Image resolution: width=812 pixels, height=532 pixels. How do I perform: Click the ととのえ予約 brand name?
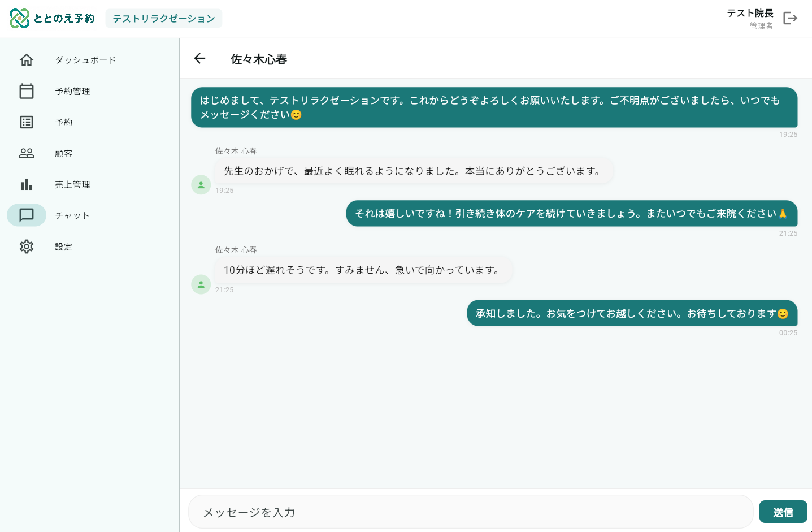(64, 19)
